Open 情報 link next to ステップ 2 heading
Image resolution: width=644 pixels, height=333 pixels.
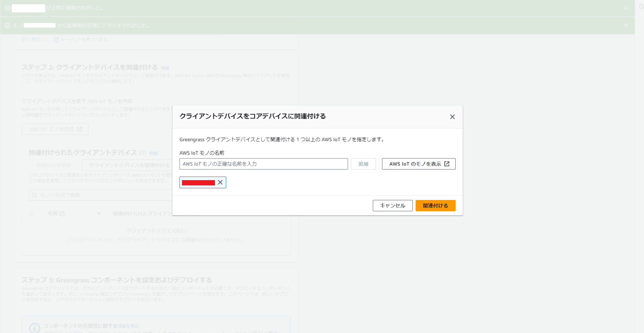click(165, 68)
